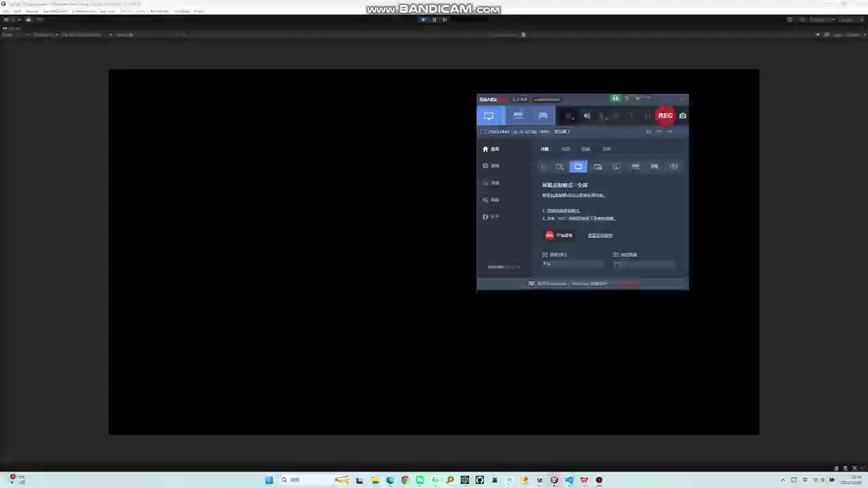Open the GameObject menu in Unity

55,12
